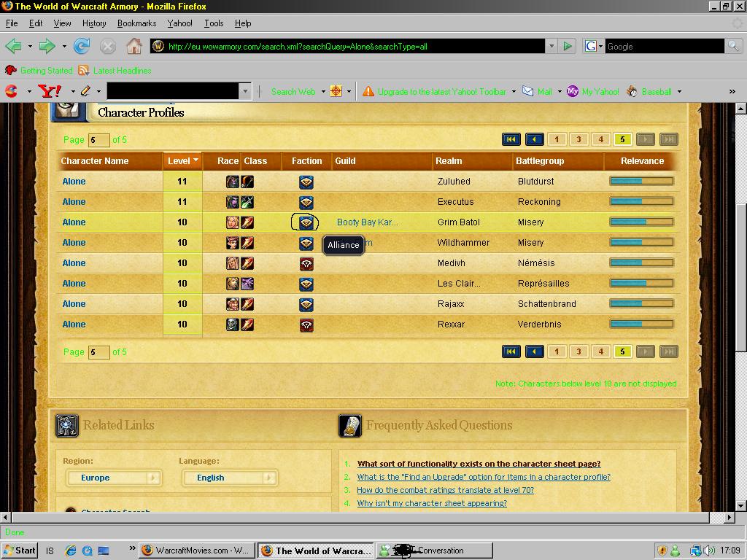Image resolution: width=747 pixels, height=560 pixels.
Task: Open the Google search engine dropdown
Action: pos(594,46)
